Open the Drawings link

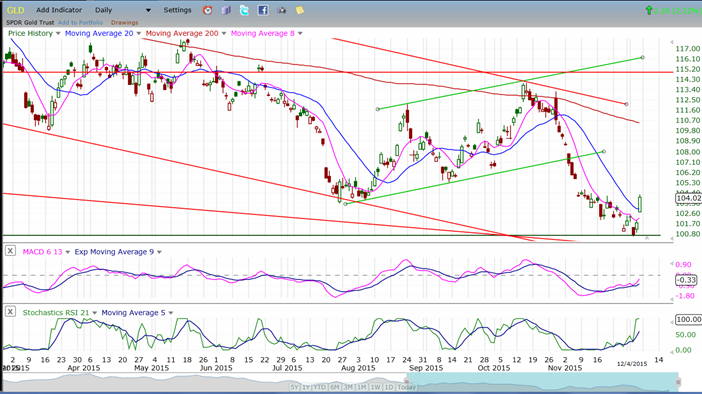click(x=124, y=22)
